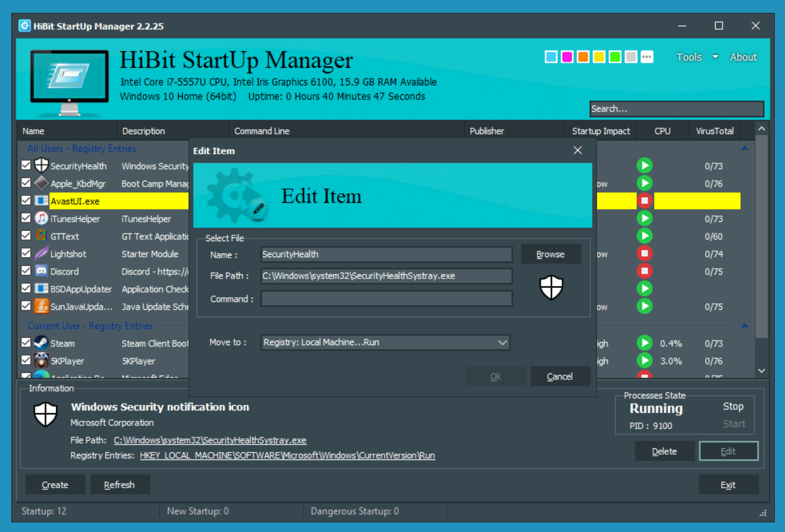
Task: Uncheck the Discord checkbox
Action: [26, 271]
